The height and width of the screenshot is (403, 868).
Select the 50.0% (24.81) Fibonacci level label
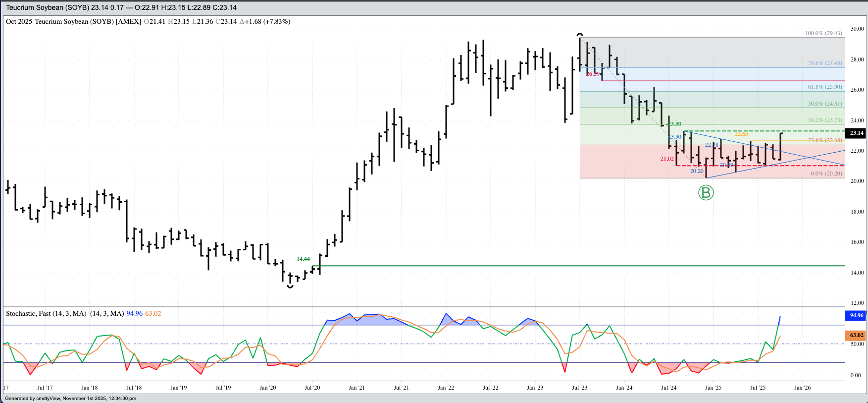point(824,104)
